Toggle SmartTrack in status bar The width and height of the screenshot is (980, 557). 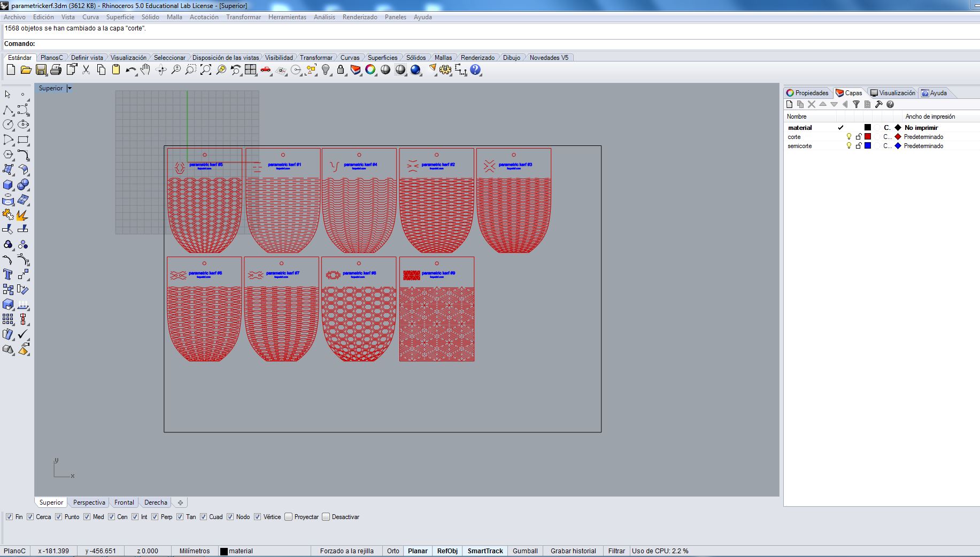coord(485,551)
